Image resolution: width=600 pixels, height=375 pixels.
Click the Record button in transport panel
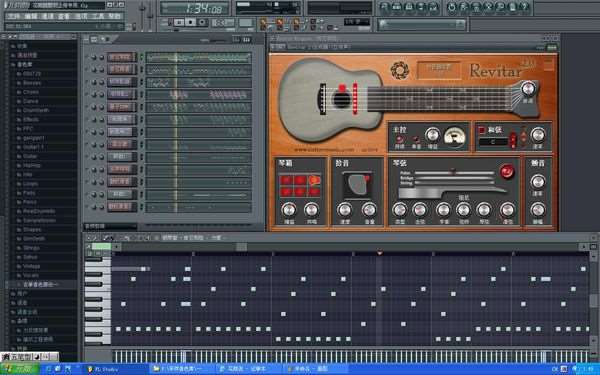click(202, 23)
